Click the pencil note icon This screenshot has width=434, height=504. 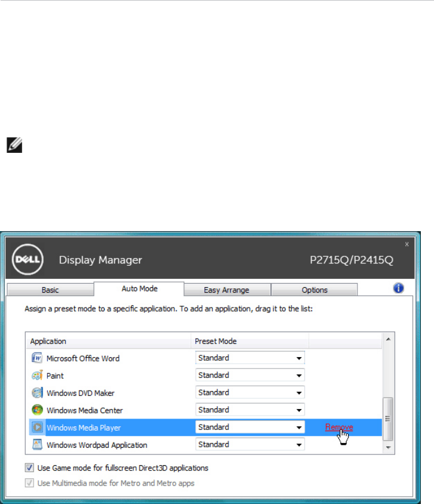14,145
